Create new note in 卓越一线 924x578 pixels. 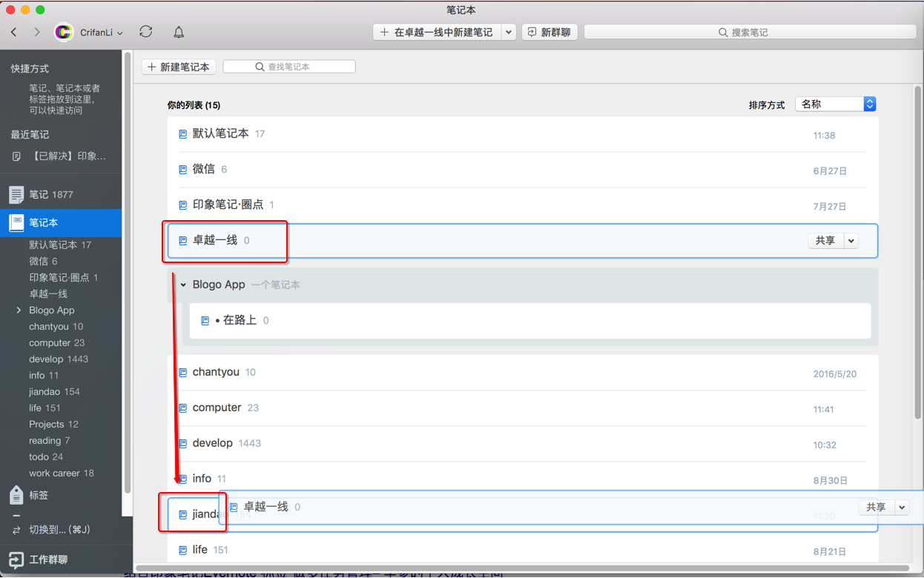click(x=437, y=32)
